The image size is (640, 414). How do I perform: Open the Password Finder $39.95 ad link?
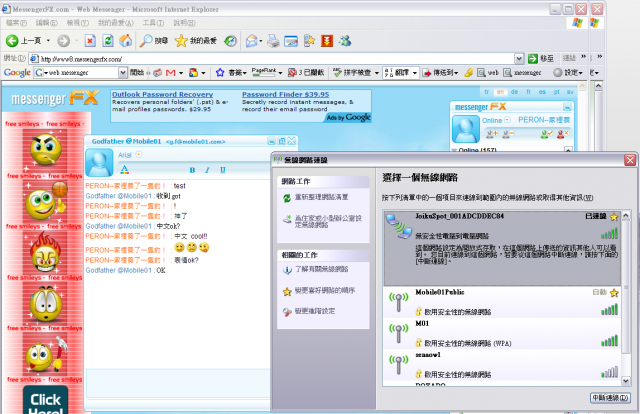285,94
